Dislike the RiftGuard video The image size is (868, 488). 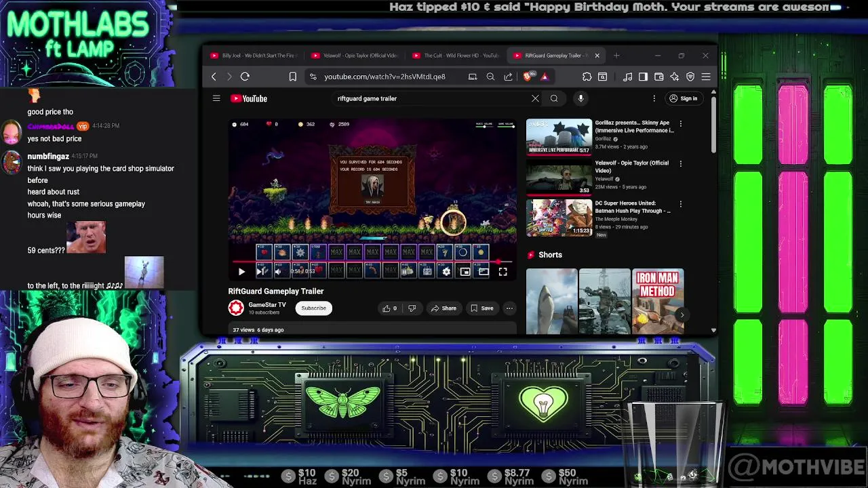[x=412, y=308]
